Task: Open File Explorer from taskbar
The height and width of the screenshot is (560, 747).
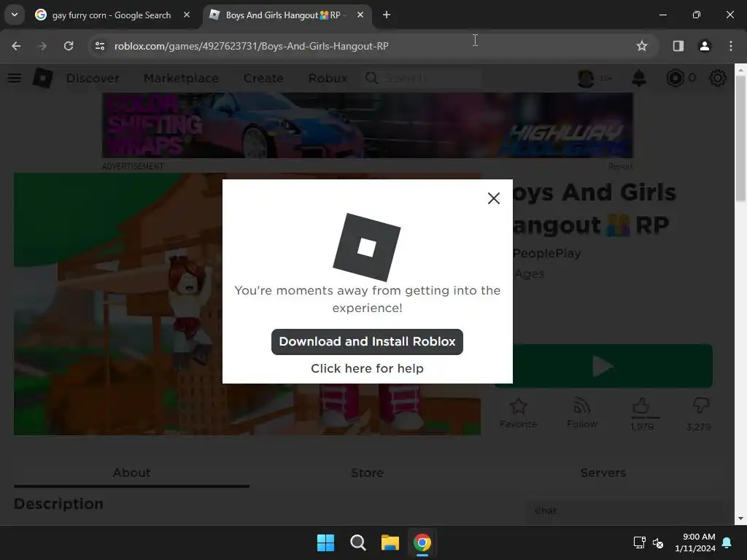Action: pos(390,542)
